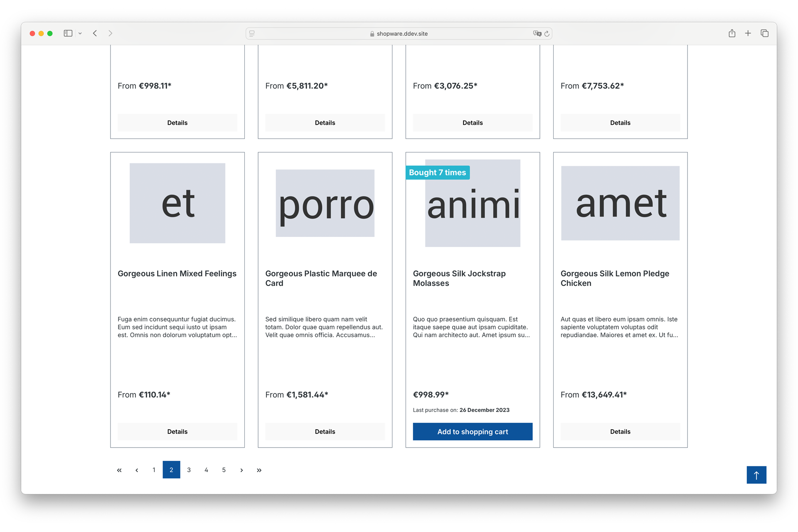Open the sidebar options dropdown arrow
The width and height of the screenshot is (798, 532).
click(80, 33)
